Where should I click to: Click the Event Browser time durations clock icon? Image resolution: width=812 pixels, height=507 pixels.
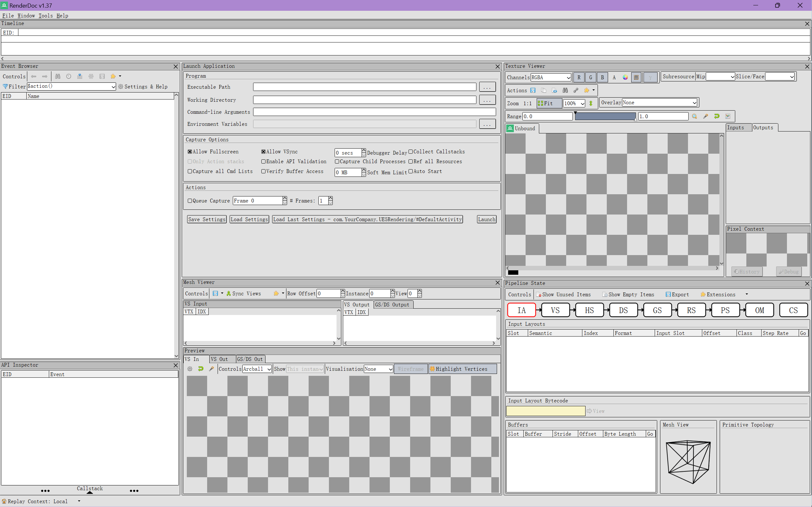(x=69, y=76)
